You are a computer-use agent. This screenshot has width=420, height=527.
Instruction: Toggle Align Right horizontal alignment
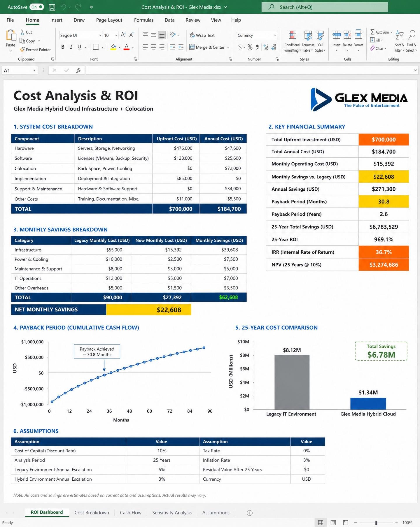pos(162,47)
